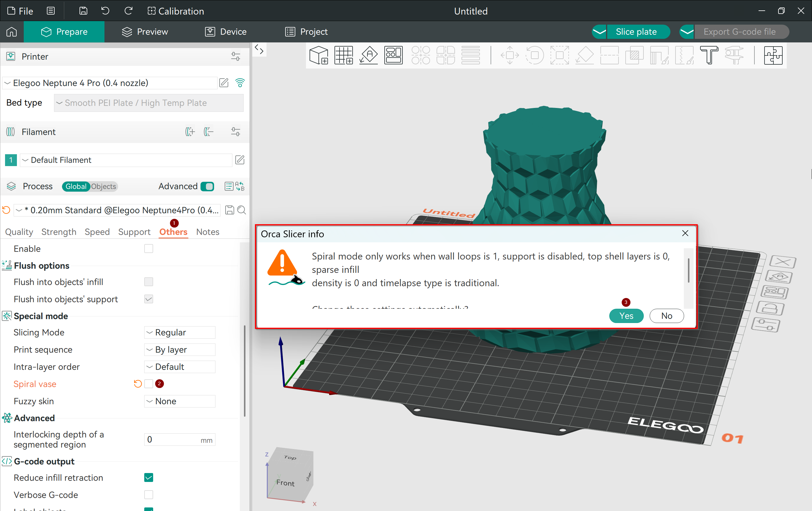
Task: Click the Add object cube icon
Action: [x=319, y=55]
